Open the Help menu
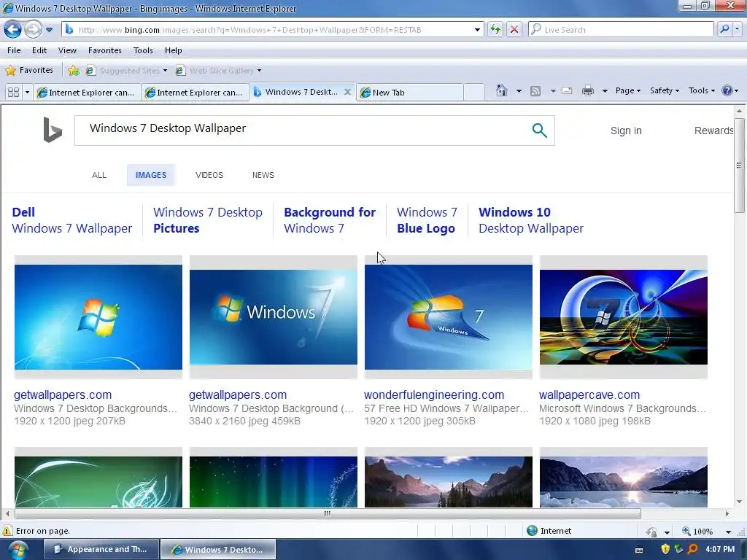Image resolution: width=747 pixels, height=560 pixels. tap(174, 50)
